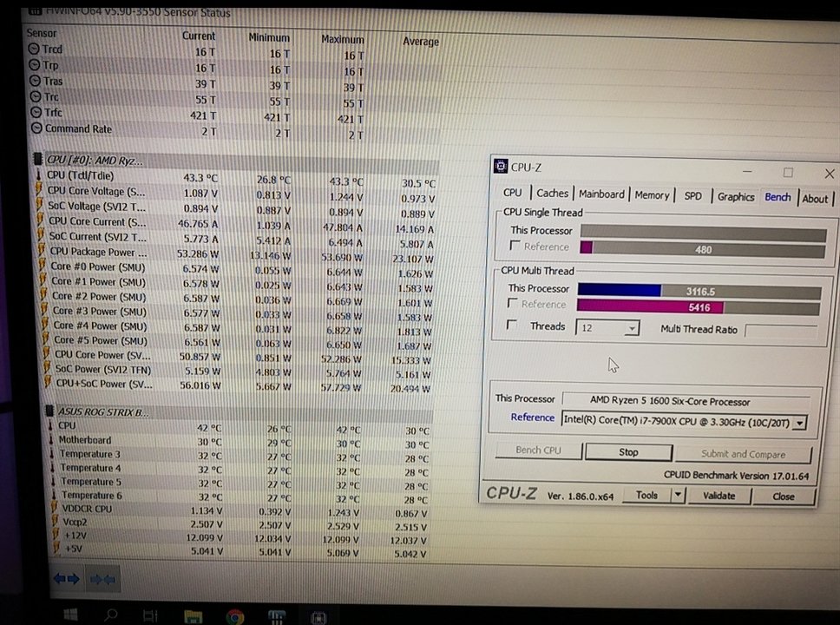Click the HWiNFO collapse columns arrows button
The width and height of the screenshot is (840, 625).
click(102, 579)
